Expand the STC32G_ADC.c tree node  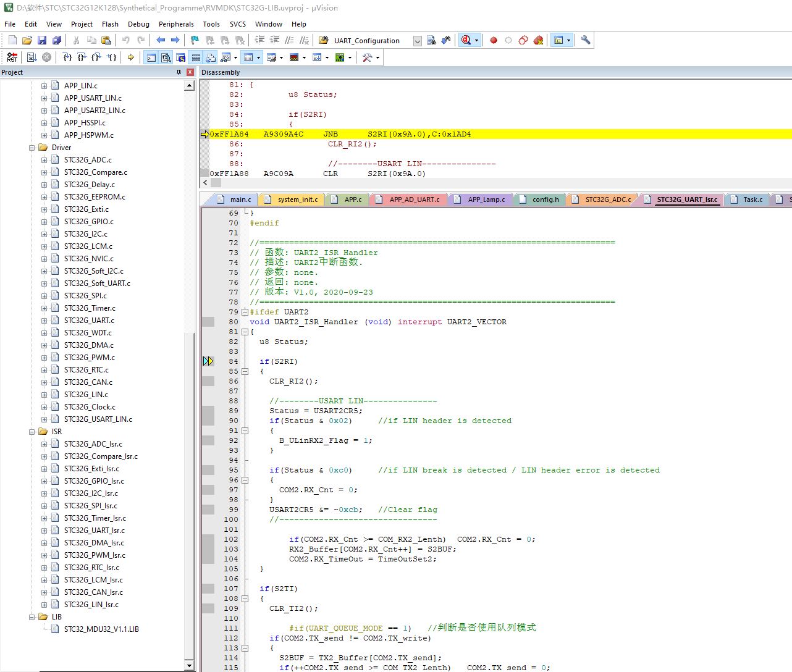click(44, 160)
